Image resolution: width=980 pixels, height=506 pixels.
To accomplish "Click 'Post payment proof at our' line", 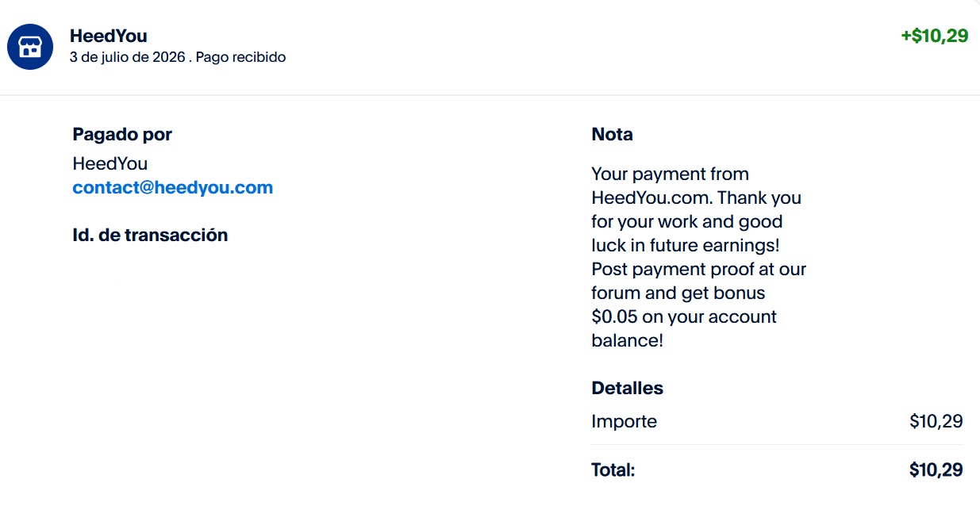I will [x=698, y=269].
